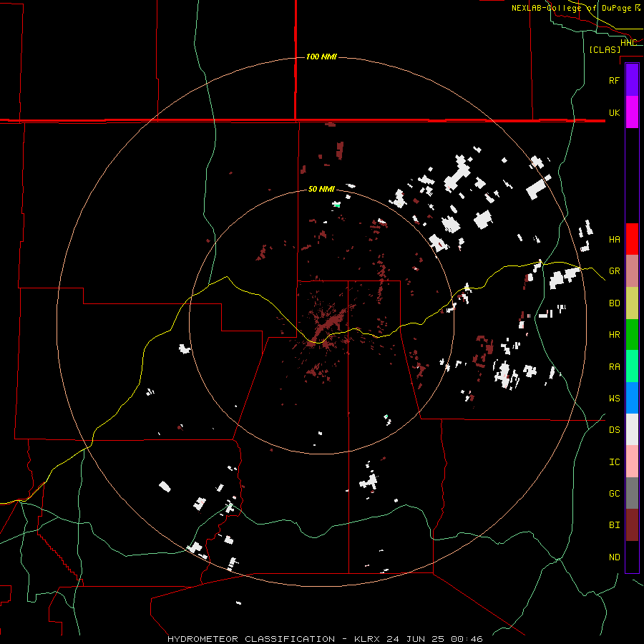
Task: Click the [CLAS] units label
Action: pos(605,49)
